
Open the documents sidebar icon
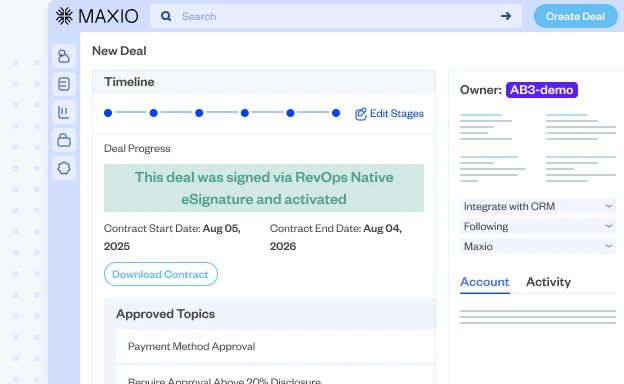pos(64,84)
